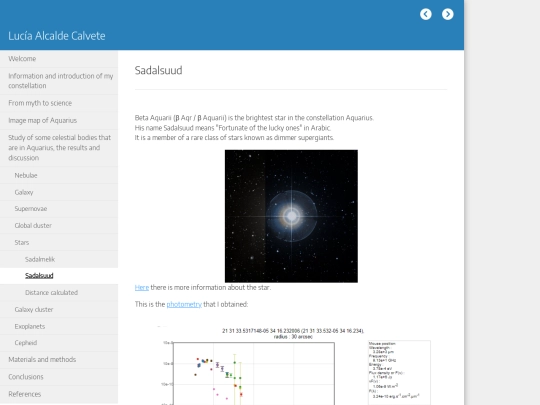Select Galaxy cluster in the sidebar
The height and width of the screenshot is (405, 540).
[59, 309]
